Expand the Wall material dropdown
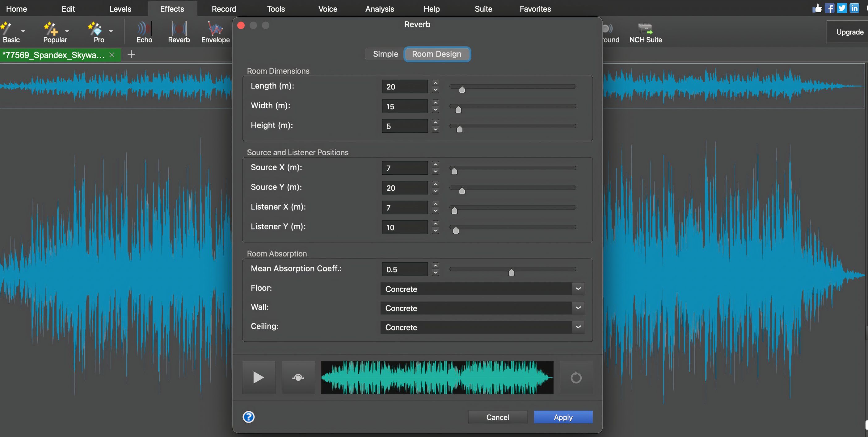 pos(579,308)
